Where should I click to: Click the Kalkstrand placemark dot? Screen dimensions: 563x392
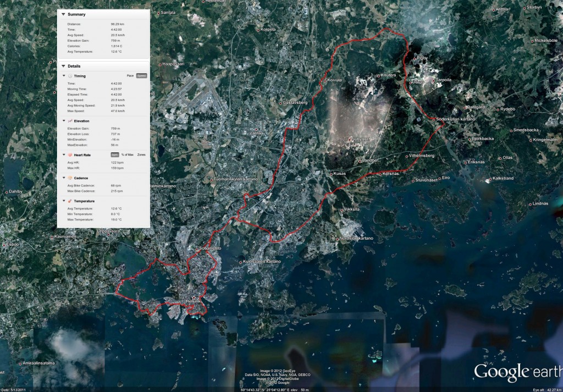(490, 179)
